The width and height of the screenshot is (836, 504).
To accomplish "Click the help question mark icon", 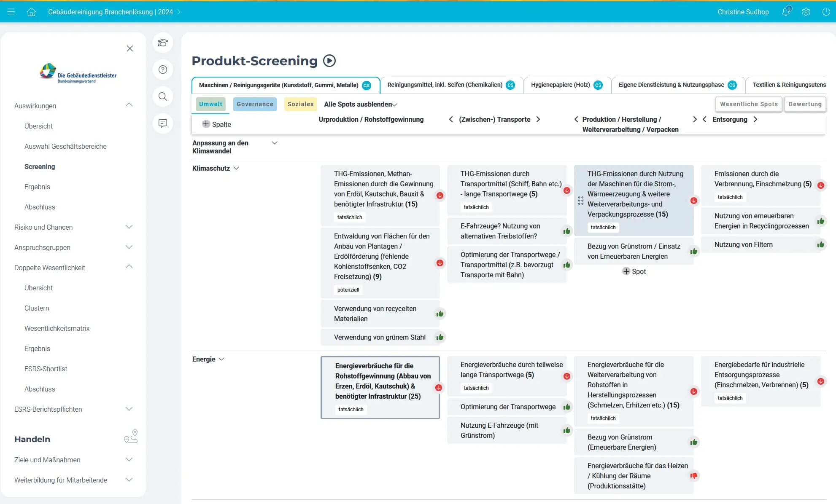I will [x=163, y=70].
